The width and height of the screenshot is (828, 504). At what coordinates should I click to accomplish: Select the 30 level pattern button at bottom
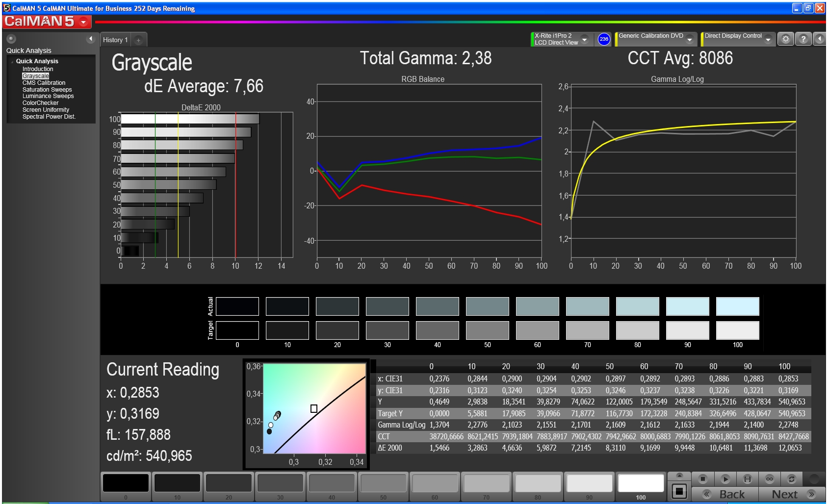[x=280, y=486]
